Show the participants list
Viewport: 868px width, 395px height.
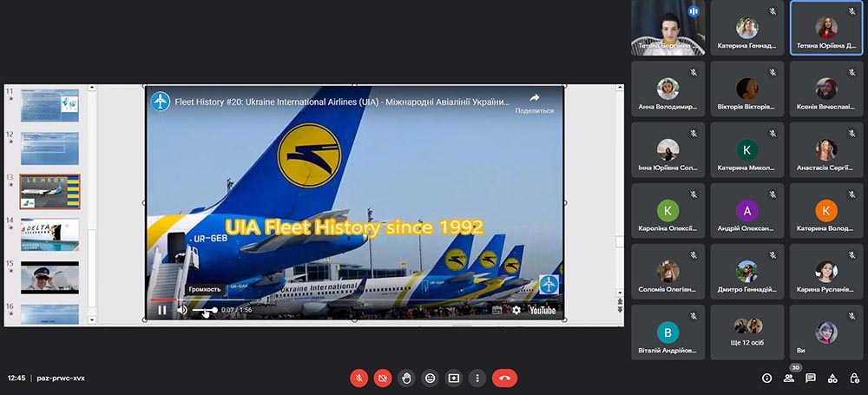pyautogui.click(x=789, y=379)
